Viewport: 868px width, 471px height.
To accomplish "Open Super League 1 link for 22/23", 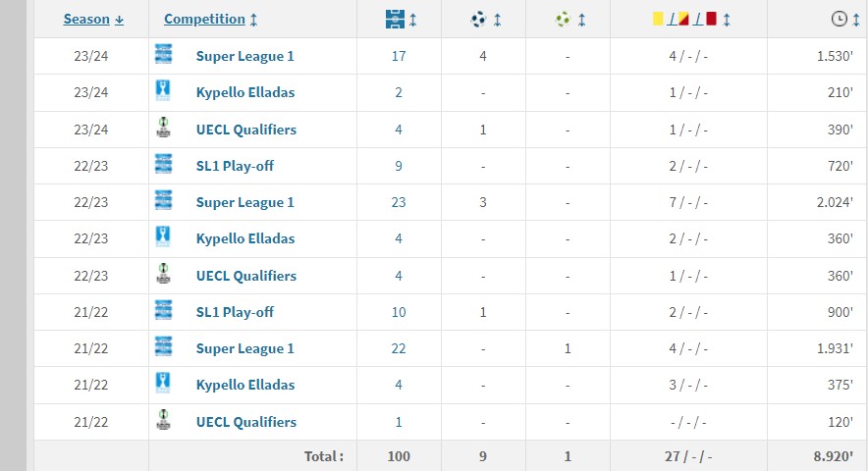I will [x=244, y=202].
